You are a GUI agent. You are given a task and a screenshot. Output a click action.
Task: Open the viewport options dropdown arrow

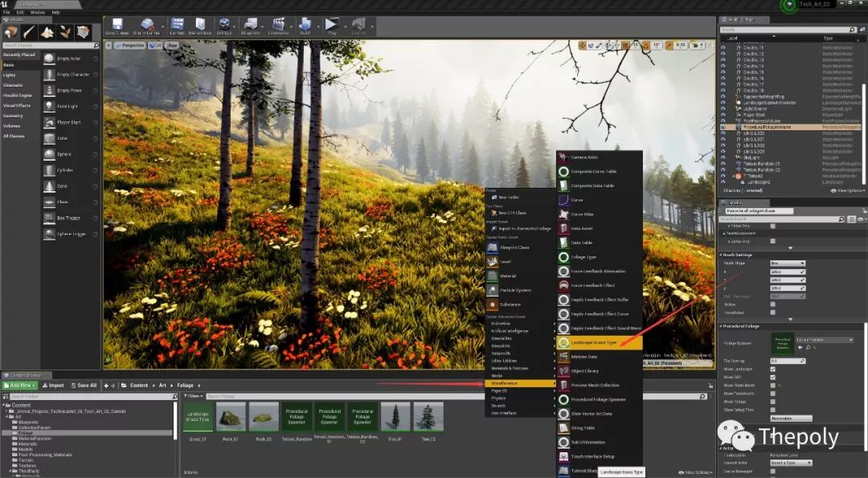click(108, 45)
